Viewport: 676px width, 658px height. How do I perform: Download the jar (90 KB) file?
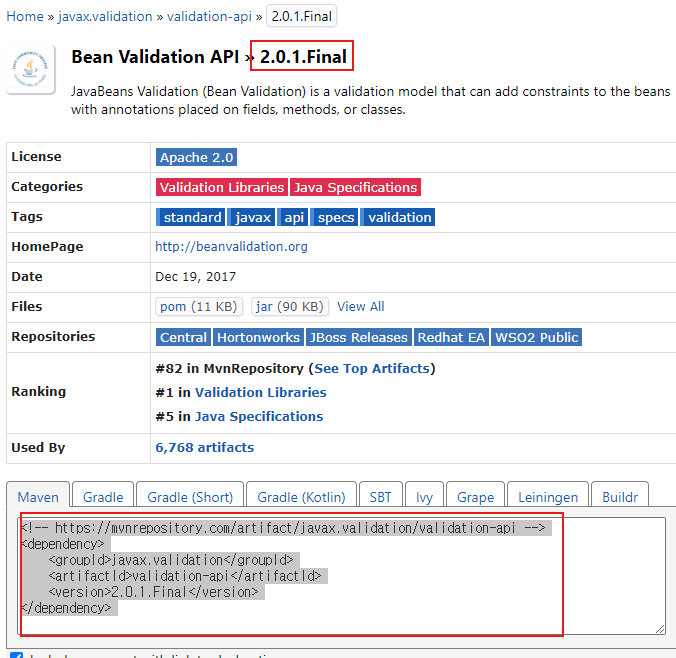pyautogui.click(x=290, y=307)
